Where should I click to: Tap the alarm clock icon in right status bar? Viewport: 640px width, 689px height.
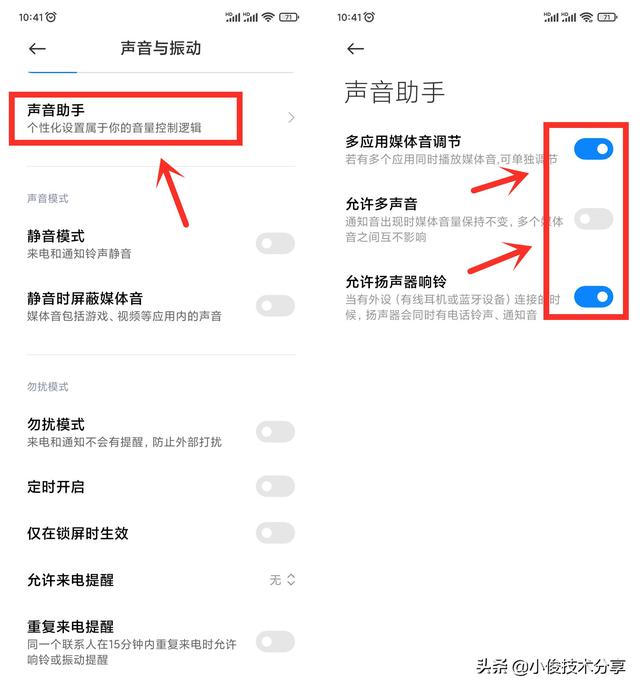click(370, 17)
